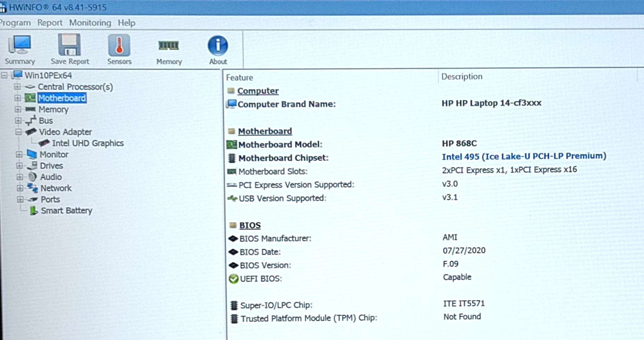Viewport: 644px width, 340px height.
Task: Click the Smart Battery icon
Action: pos(33,210)
